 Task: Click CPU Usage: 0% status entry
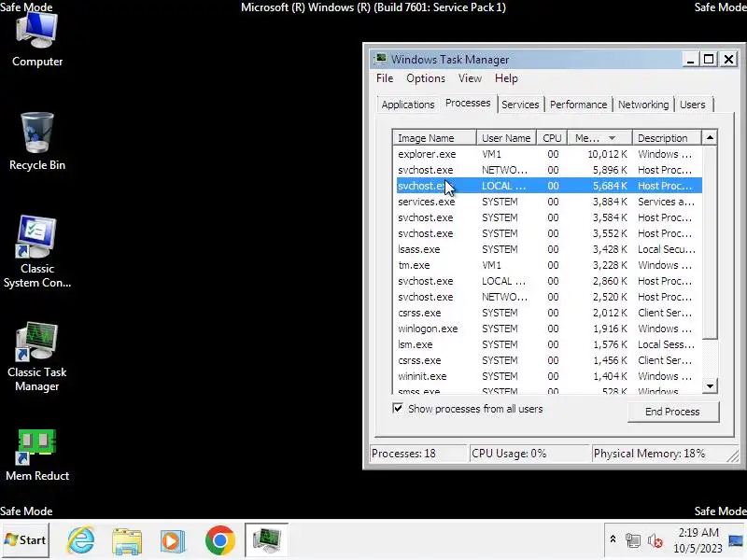click(x=529, y=454)
